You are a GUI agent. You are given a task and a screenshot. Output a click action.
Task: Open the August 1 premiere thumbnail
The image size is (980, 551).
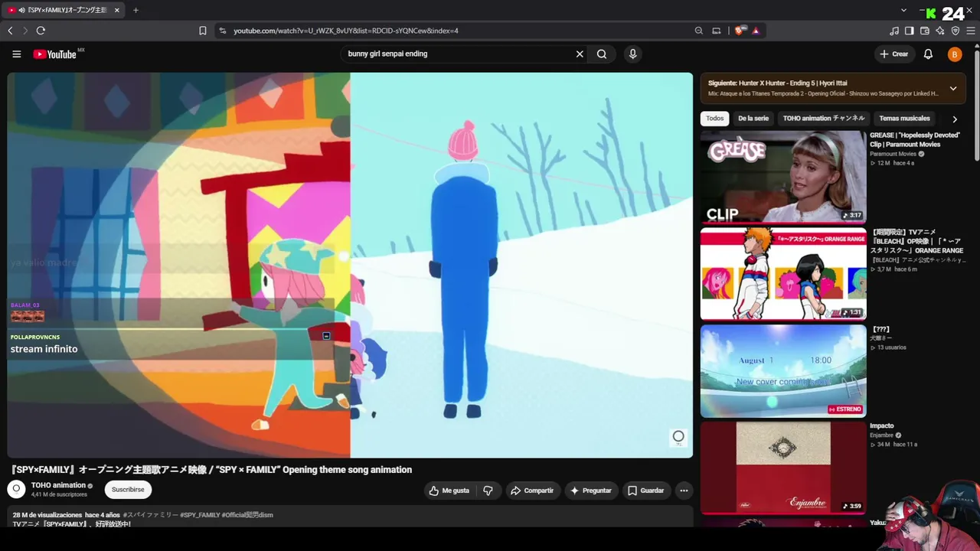[783, 371]
